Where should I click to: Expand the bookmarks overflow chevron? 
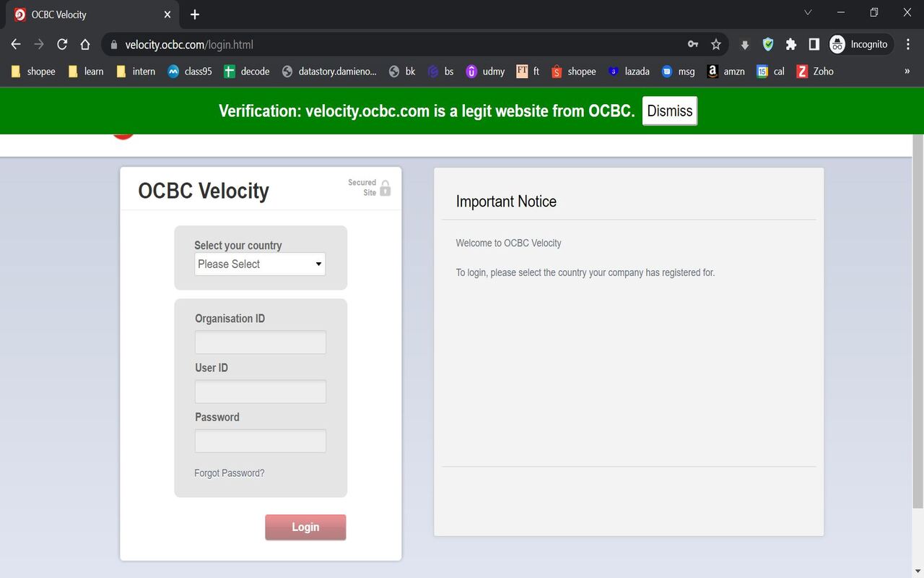pos(906,71)
